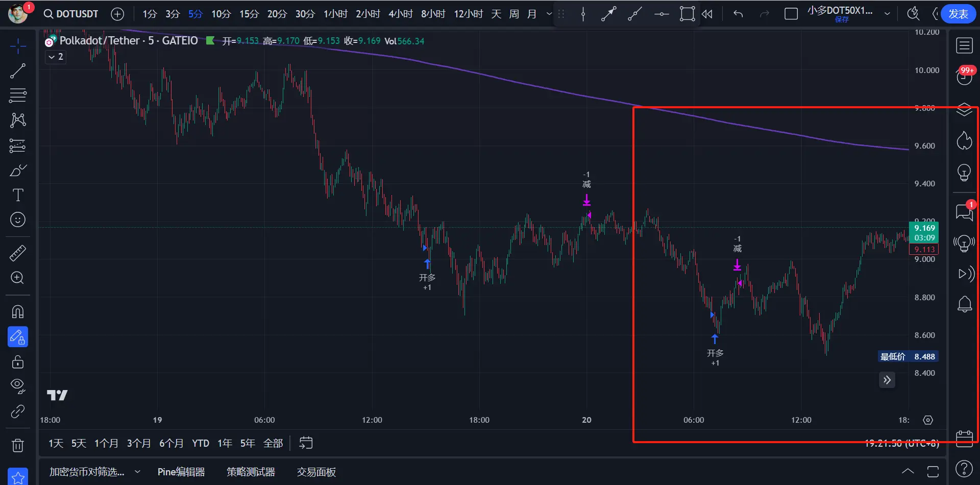Expand the screener type dropdown arrow
This screenshot has width=980, height=485.
pos(137,472)
